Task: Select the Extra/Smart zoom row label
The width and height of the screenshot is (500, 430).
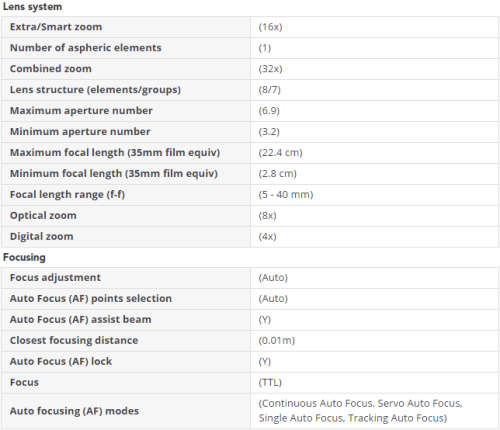Action: (x=56, y=27)
